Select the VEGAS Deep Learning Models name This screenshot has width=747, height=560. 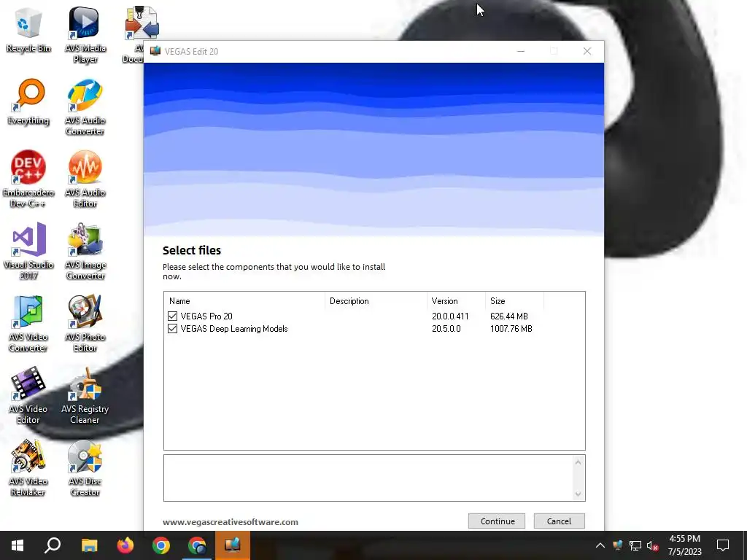(234, 329)
